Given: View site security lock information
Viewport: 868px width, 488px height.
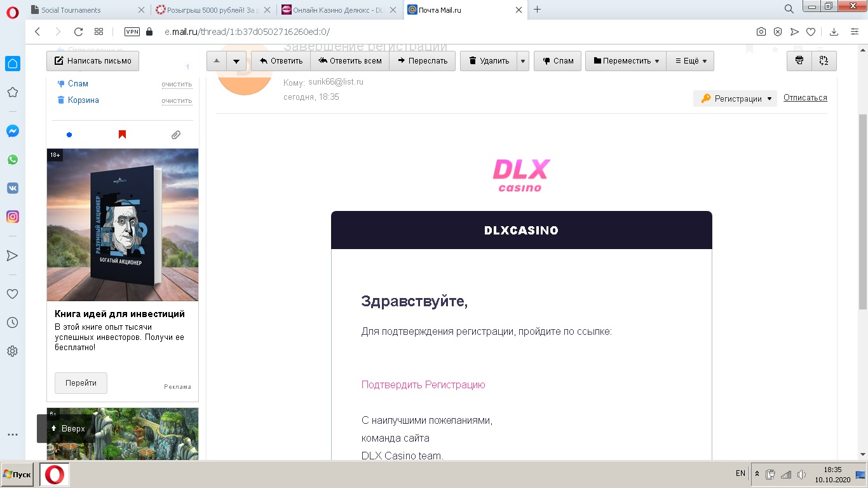Looking at the screenshot, I should [150, 32].
